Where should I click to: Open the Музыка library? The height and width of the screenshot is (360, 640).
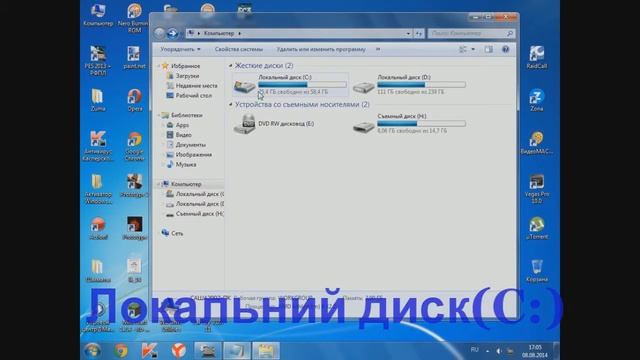(x=186, y=164)
